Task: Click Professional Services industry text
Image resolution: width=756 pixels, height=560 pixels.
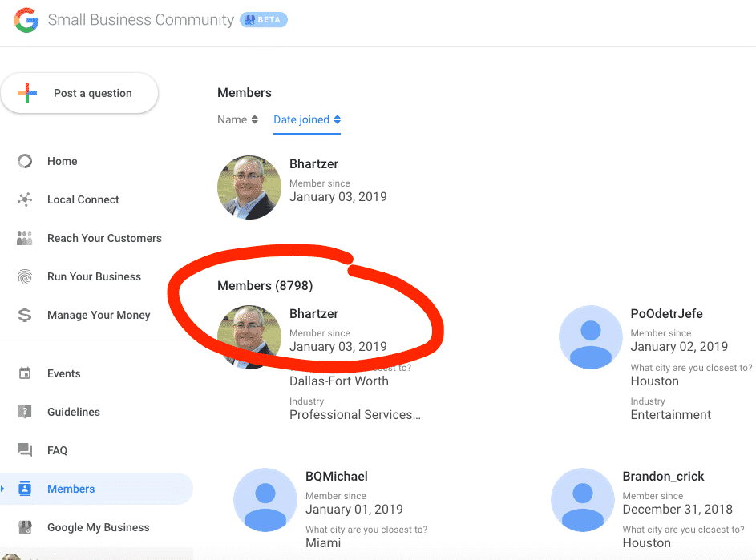Action: (355, 414)
